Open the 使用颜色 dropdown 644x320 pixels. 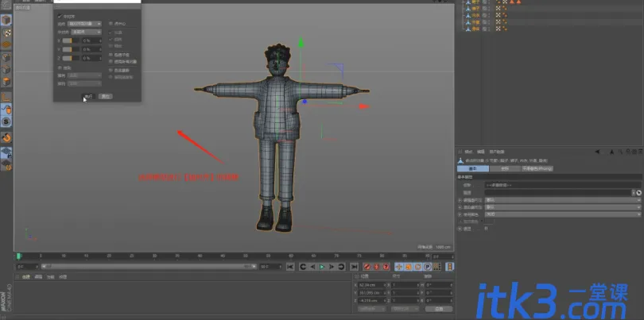point(563,214)
